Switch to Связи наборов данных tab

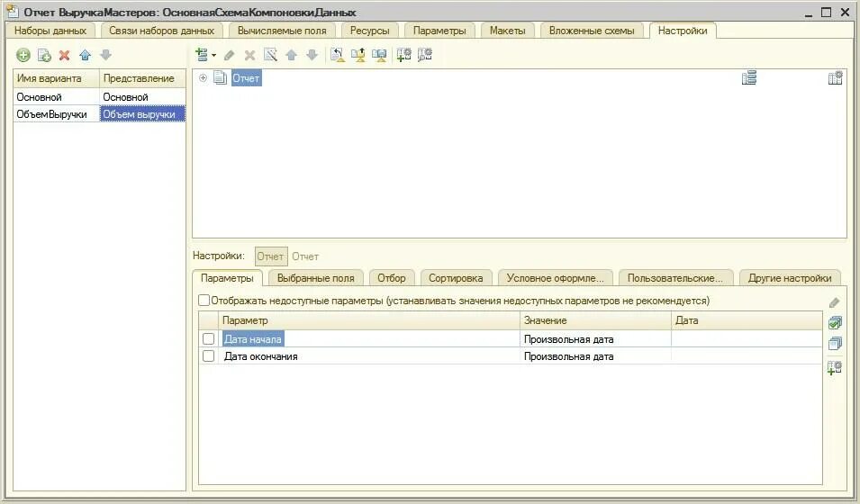coord(161,31)
